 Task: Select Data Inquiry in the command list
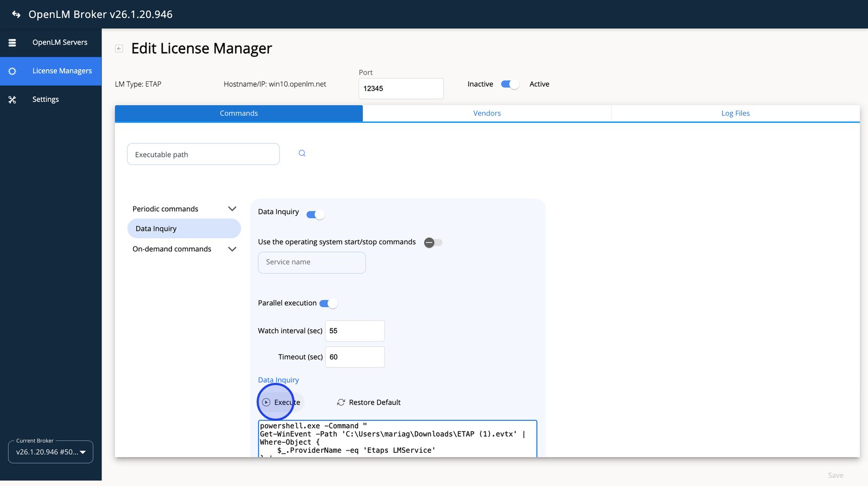pos(184,229)
